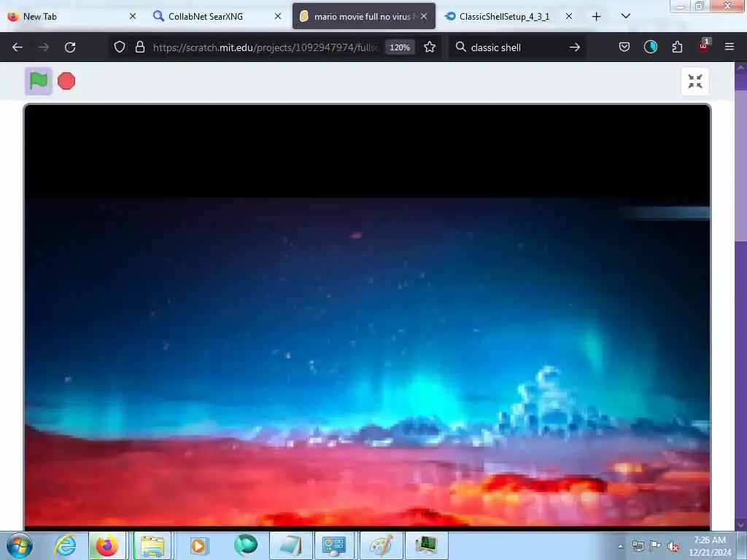This screenshot has height=560, width=747.
Task: Close the New Tab tab
Action: pos(133,16)
